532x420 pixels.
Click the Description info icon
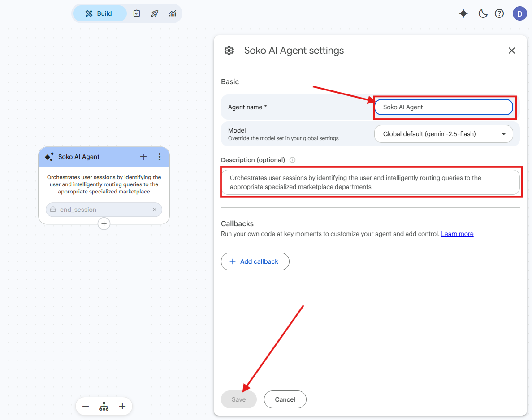(x=293, y=160)
